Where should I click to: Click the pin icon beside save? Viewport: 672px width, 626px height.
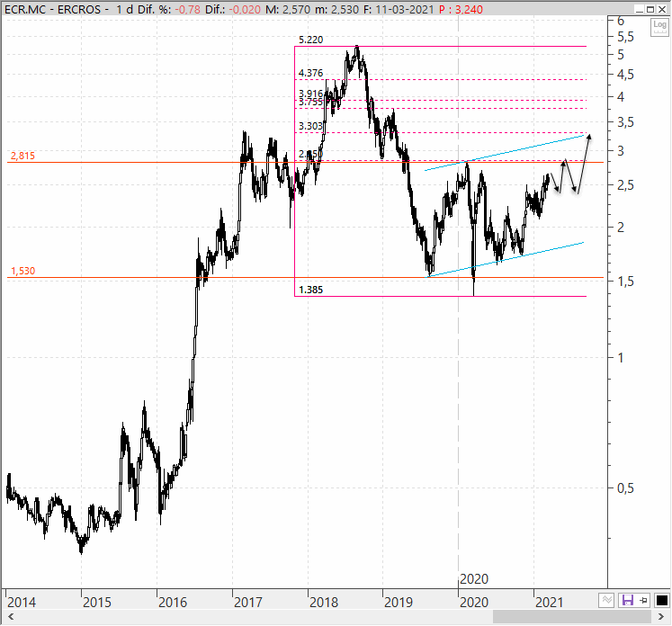(643, 600)
